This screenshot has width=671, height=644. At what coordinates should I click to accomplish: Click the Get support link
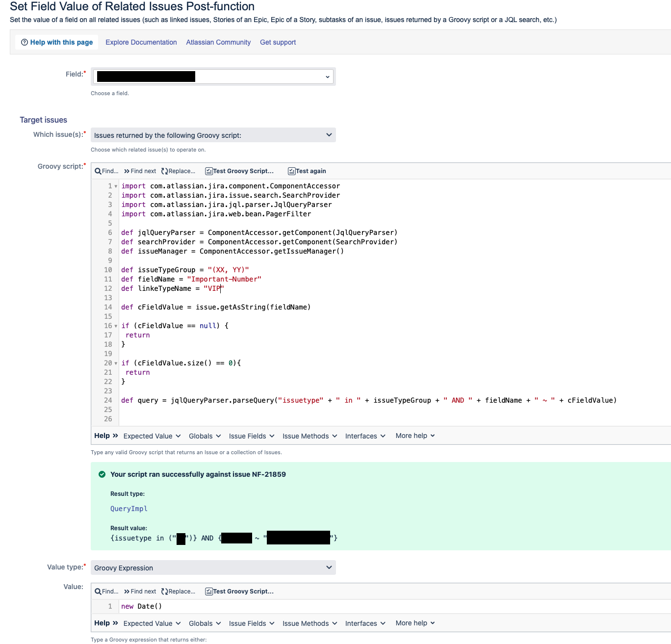coord(278,42)
